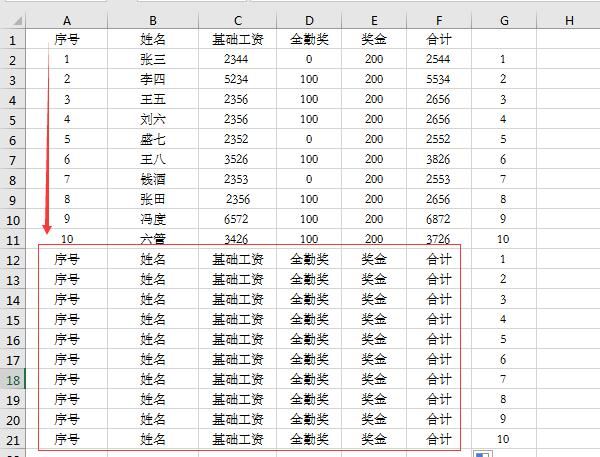Select the cell containing 盛七
The image size is (600, 457).
coord(153,139)
